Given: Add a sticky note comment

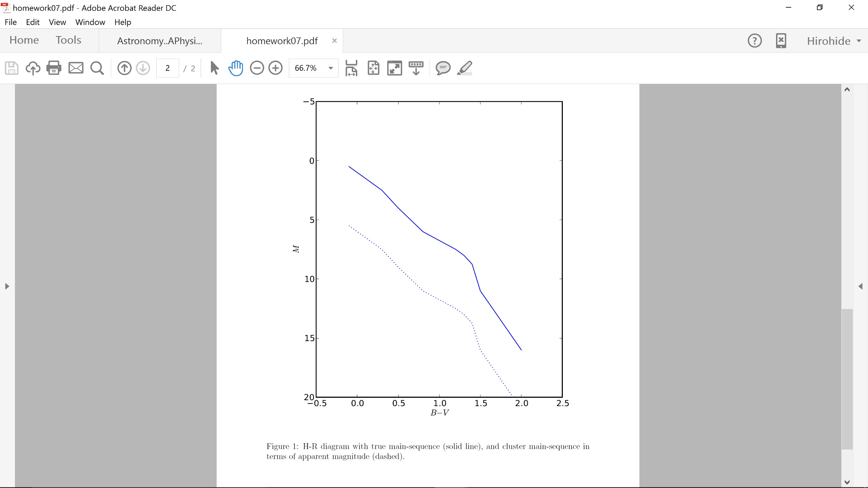Looking at the screenshot, I should tap(443, 68).
